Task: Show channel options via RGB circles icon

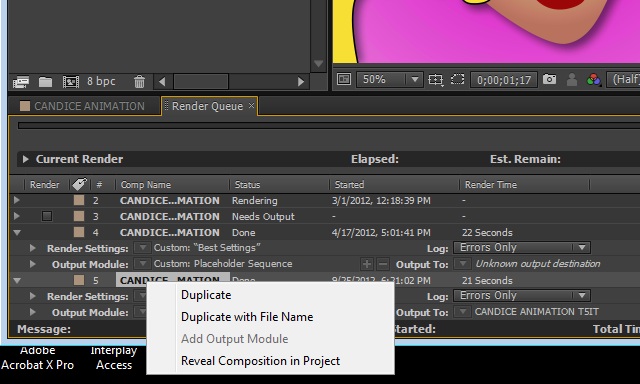Action: [593, 80]
